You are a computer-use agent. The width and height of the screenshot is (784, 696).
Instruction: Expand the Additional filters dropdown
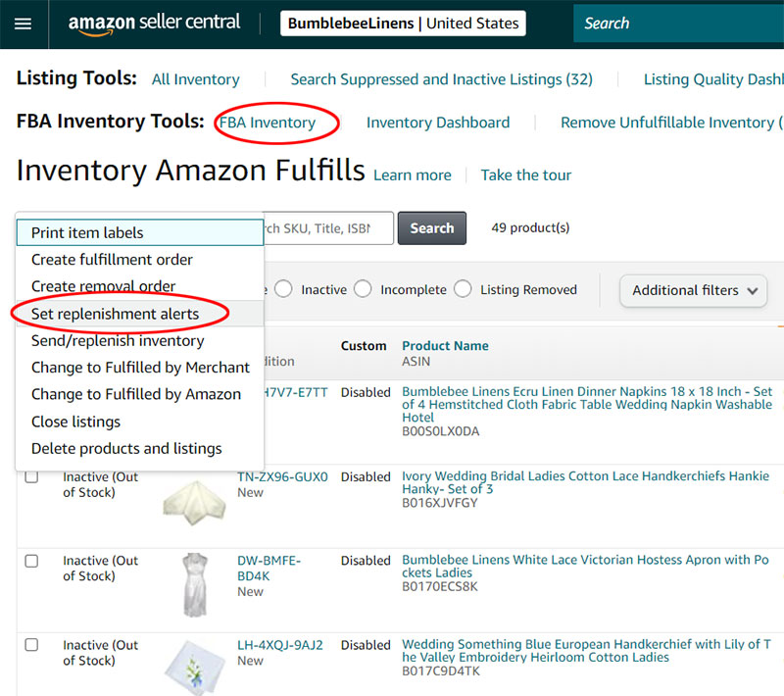pyautogui.click(x=693, y=290)
